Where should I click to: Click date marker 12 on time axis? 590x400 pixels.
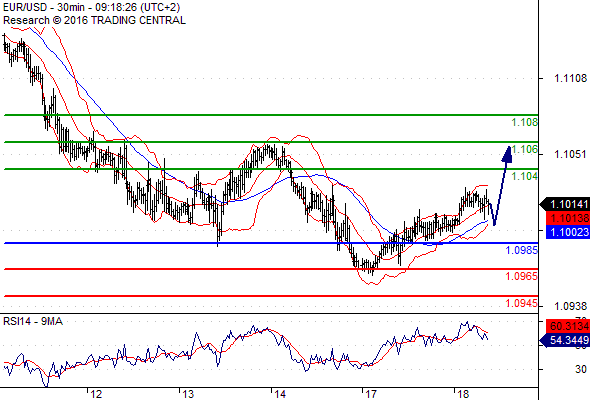96,394
